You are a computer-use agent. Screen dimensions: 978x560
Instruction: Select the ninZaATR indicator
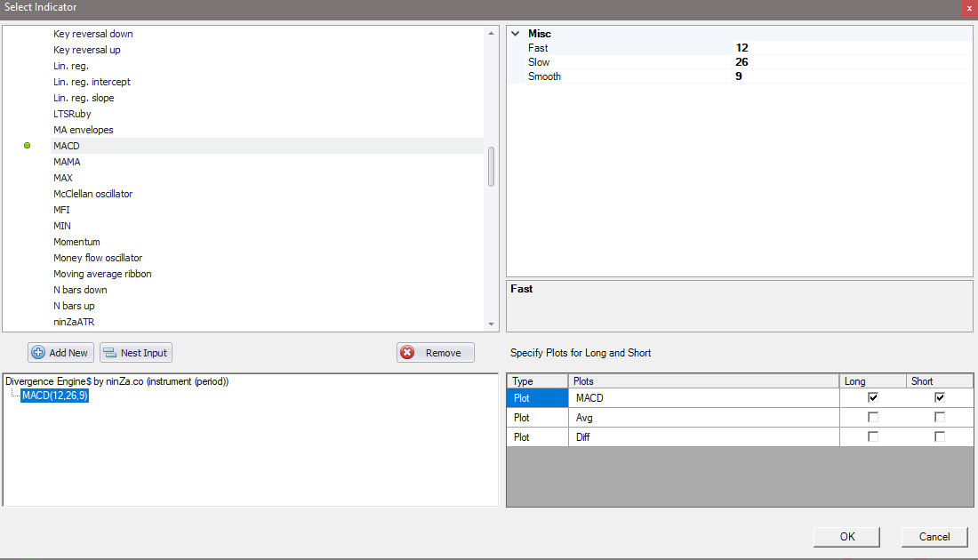pyautogui.click(x=74, y=322)
